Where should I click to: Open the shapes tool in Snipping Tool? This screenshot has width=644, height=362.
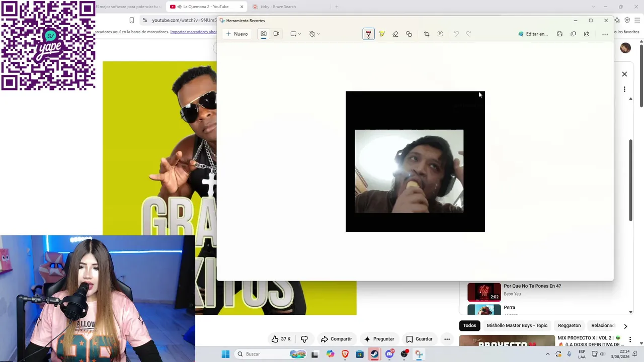(x=409, y=34)
